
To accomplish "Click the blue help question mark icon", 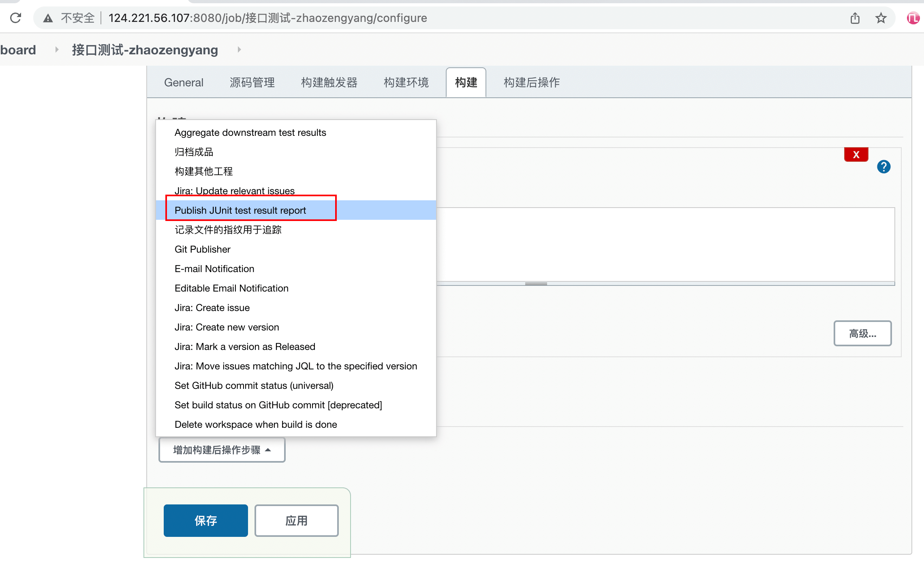I will tap(883, 167).
